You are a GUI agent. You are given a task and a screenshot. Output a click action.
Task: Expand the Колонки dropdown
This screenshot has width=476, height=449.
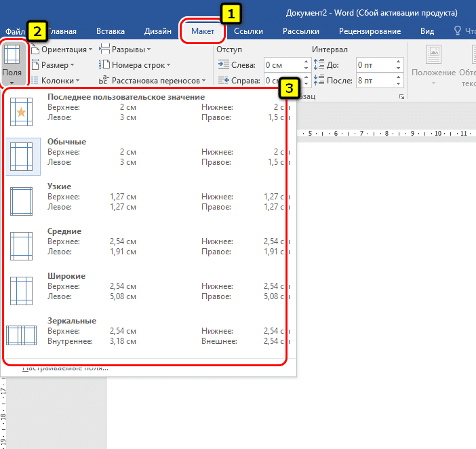coord(58,81)
